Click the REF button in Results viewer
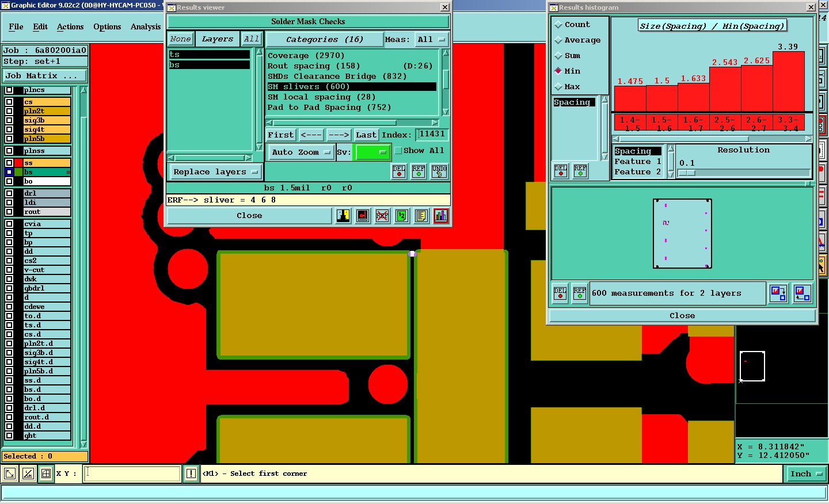This screenshot has height=504, width=829. coord(419,171)
